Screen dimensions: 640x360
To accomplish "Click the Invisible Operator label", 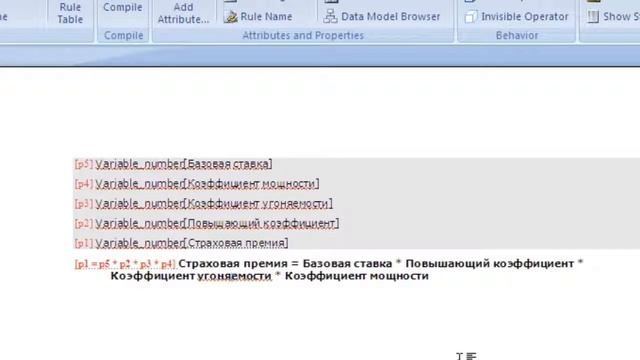I will click(x=524, y=17).
